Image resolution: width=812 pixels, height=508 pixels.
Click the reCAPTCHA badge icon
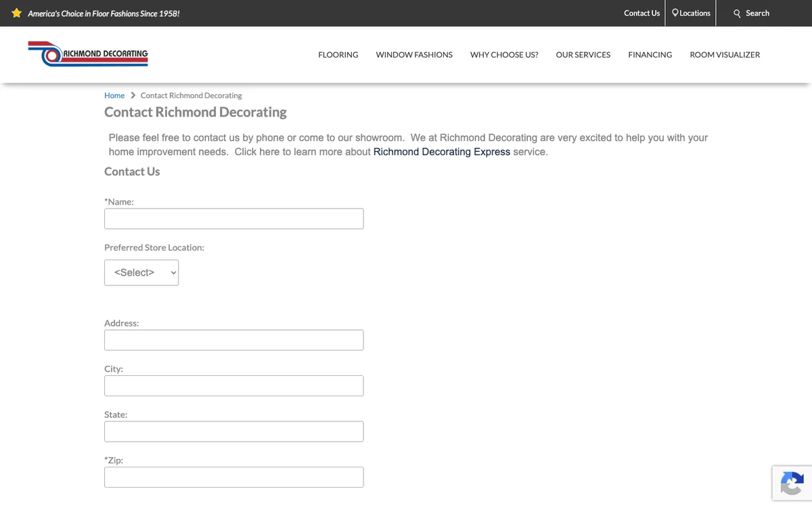792,484
